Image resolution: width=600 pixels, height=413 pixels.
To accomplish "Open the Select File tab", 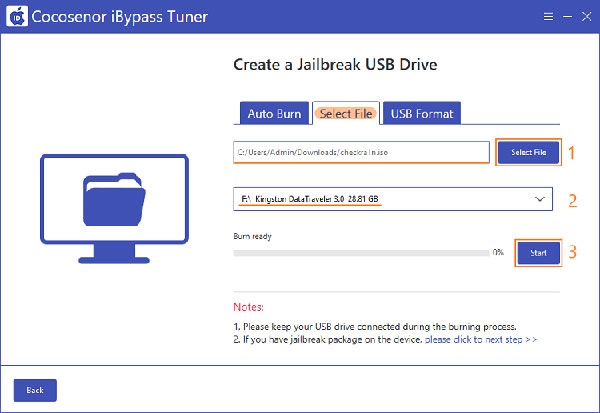I will (346, 113).
